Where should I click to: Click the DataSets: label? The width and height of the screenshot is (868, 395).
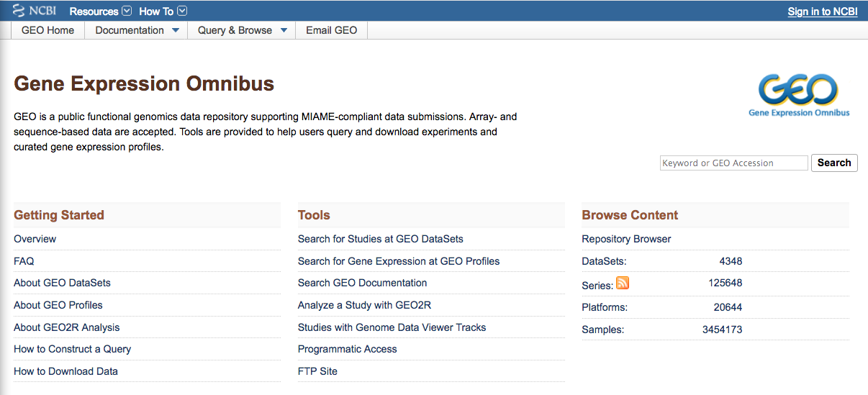[604, 261]
